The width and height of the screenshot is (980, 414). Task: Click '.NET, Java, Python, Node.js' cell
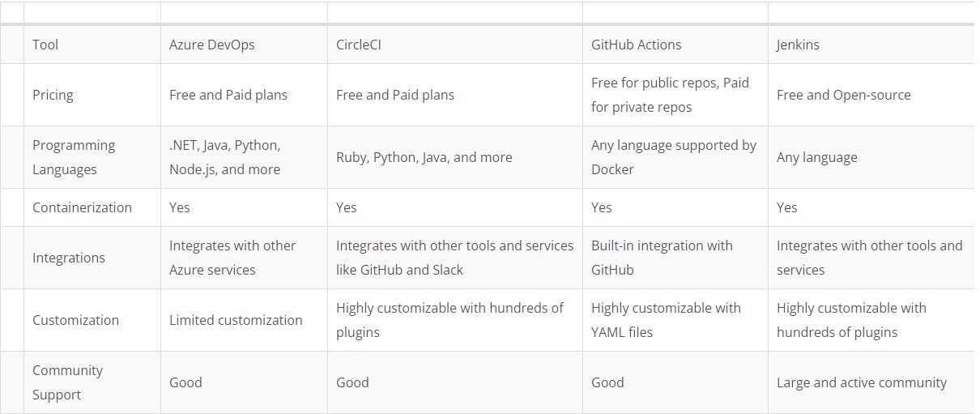tap(244, 157)
